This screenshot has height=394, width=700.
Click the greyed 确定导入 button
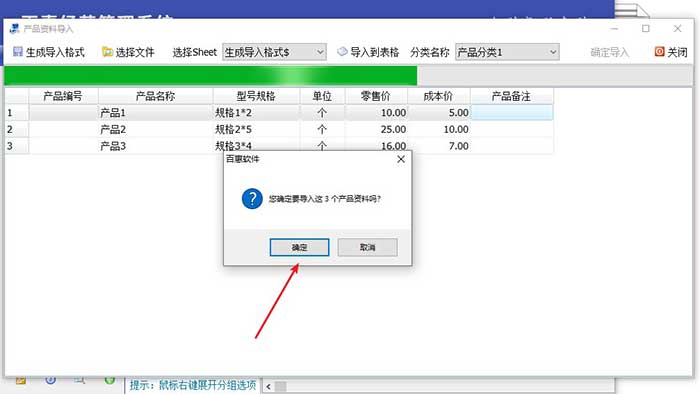click(609, 52)
